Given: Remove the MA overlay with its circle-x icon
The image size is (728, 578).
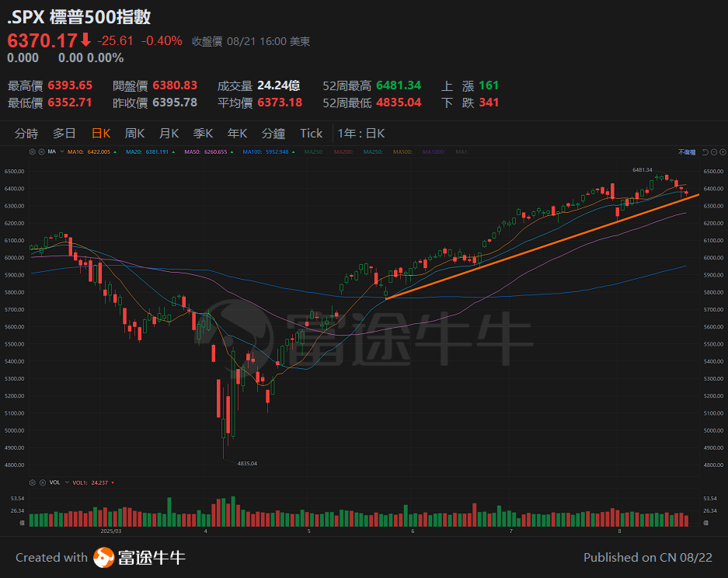Looking at the screenshot, I should (x=41, y=152).
